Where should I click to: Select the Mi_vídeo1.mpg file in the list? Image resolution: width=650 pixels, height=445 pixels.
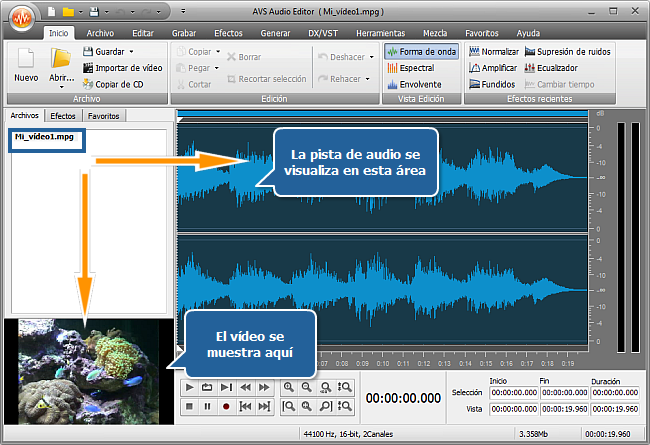[44, 136]
